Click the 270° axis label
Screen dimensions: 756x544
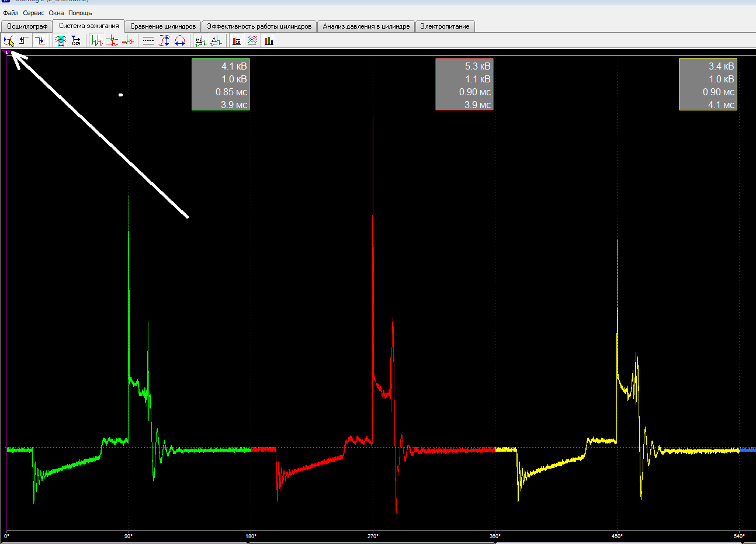coord(373,536)
